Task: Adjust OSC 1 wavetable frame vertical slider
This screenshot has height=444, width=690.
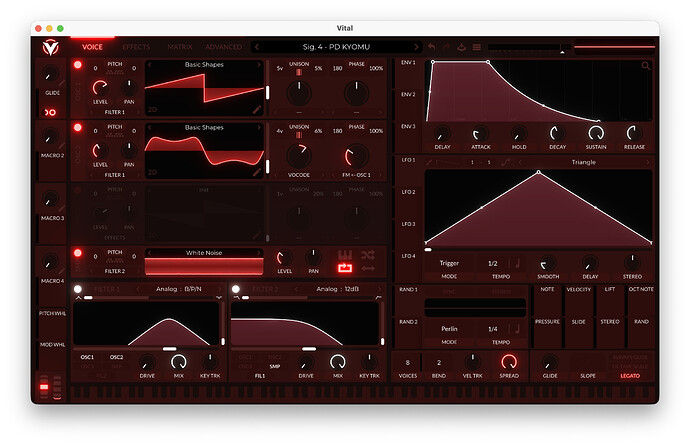Action: click(268, 93)
